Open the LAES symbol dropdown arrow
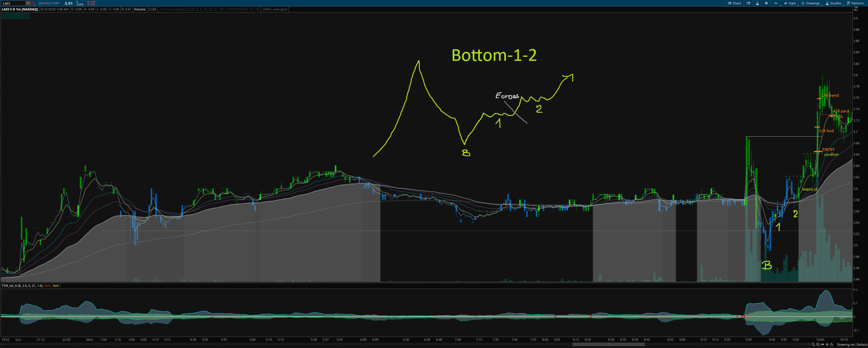868x348 pixels. pyautogui.click(x=28, y=3)
